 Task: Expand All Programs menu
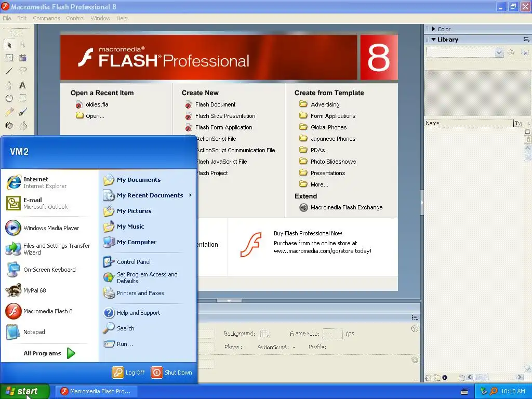click(x=49, y=353)
